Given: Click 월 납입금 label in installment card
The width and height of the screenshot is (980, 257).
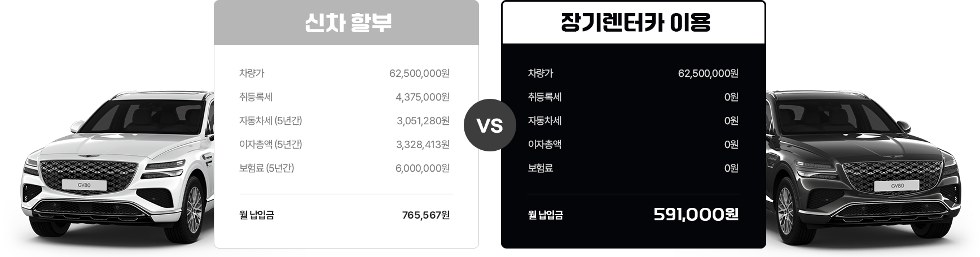Looking at the screenshot, I should [x=257, y=215].
